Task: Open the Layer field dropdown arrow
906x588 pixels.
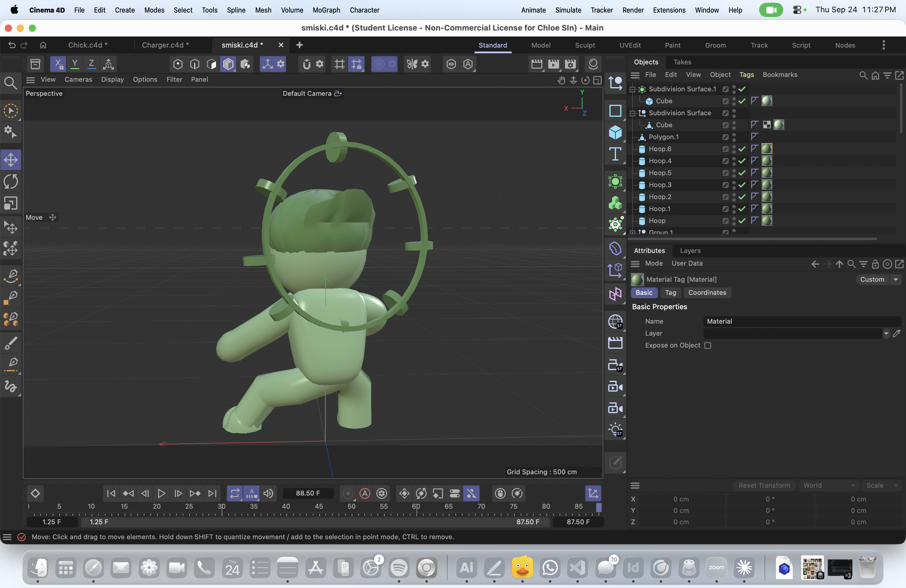Action: pos(886,333)
